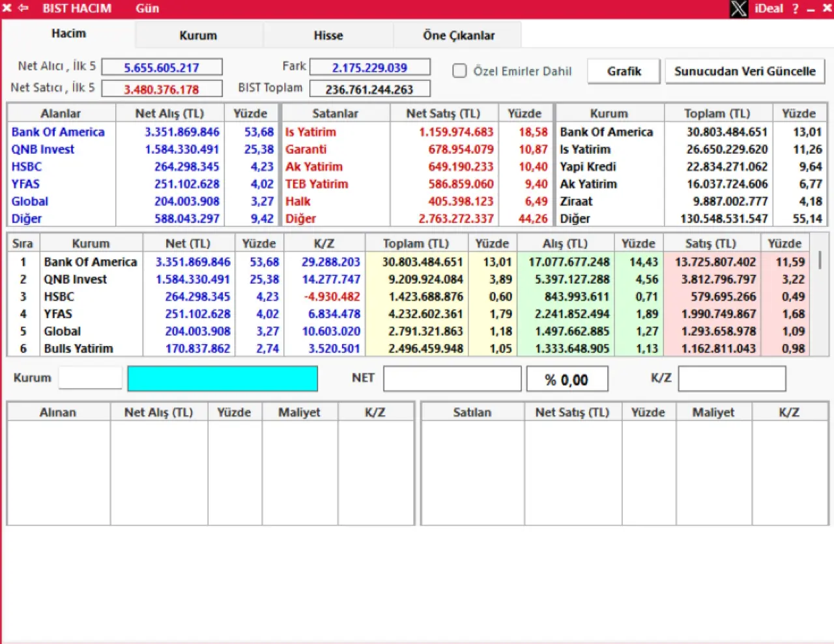This screenshot has width=834, height=644.
Task: Select Global in Alanlar list
Action: tap(30, 201)
